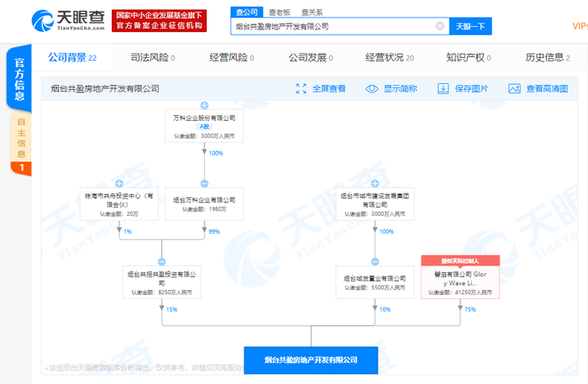Open 烟台万科企业有限公司 node
The width and height of the screenshot is (588, 384).
click(204, 204)
